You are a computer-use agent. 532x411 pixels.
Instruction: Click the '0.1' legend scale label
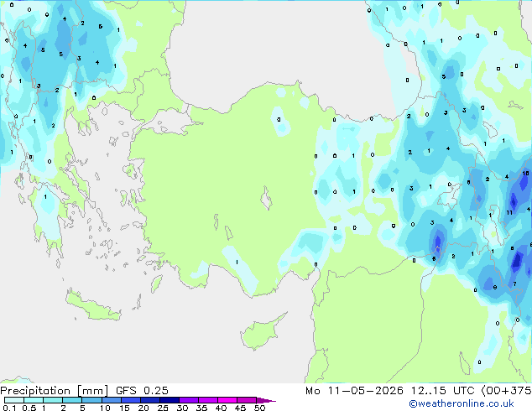(9, 408)
